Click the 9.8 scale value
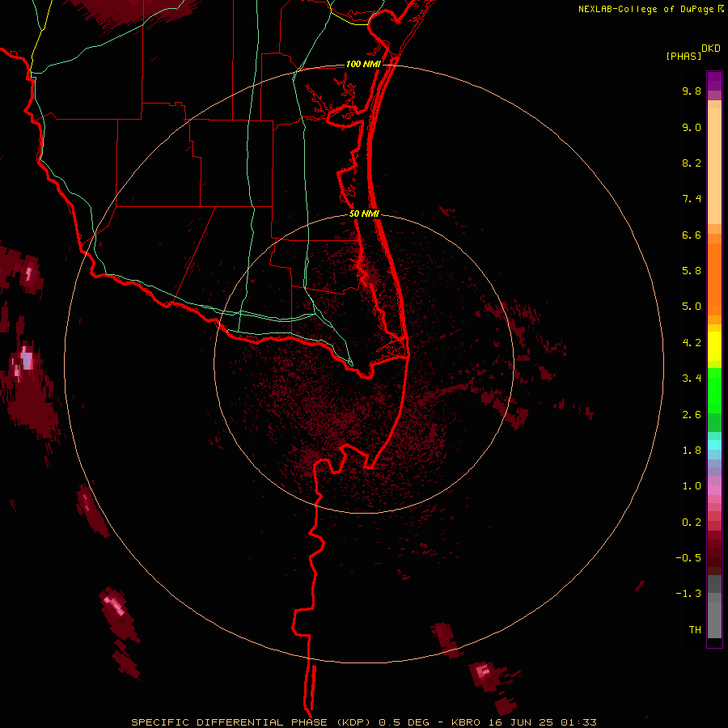This screenshot has width=728, height=728. click(692, 91)
